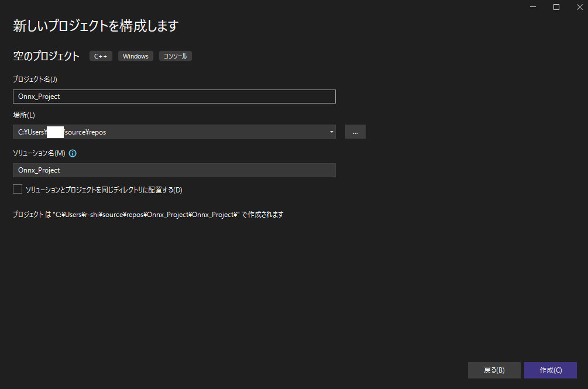Open the folder browse "..." button
Screen dimensions: 588x389
pyautogui.click(x=355, y=132)
